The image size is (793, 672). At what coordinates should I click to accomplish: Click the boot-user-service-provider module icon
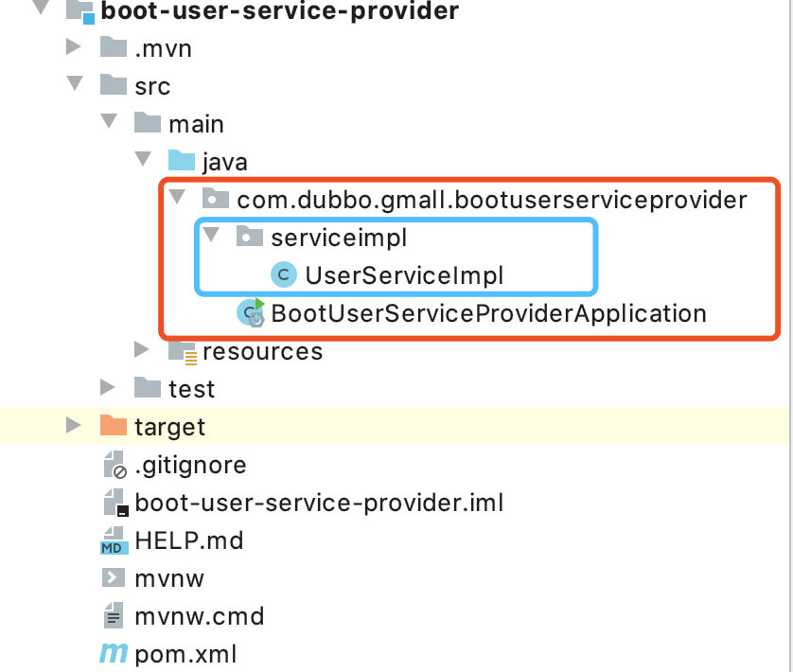pyautogui.click(x=80, y=12)
